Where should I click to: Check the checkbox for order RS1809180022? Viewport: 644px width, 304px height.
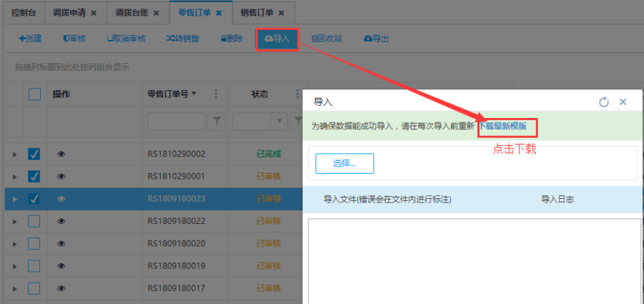pyautogui.click(x=34, y=221)
